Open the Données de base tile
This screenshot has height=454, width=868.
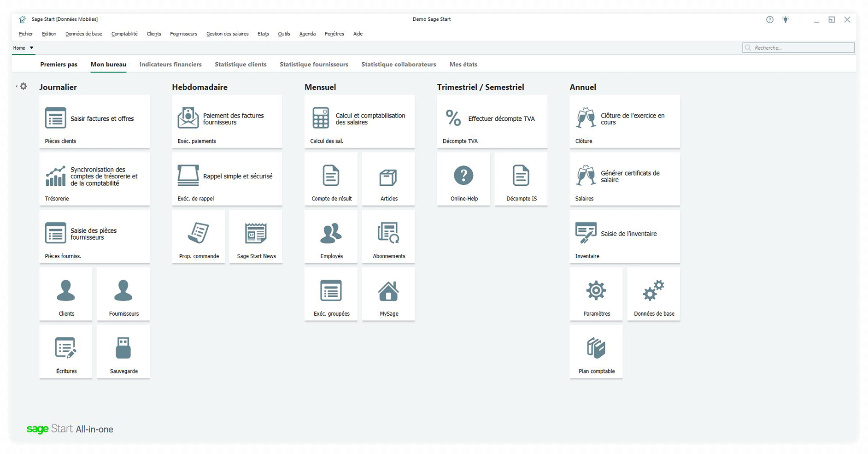pos(654,294)
